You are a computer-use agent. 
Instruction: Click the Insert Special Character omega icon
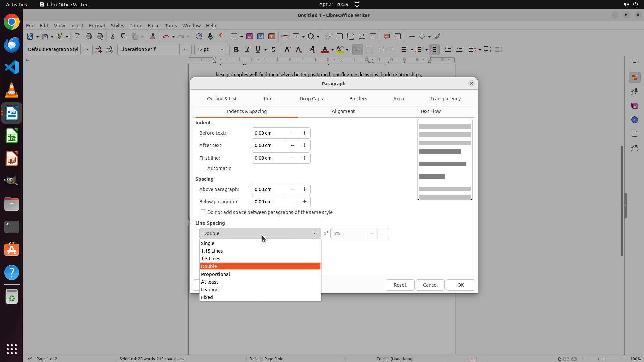(x=311, y=36)
